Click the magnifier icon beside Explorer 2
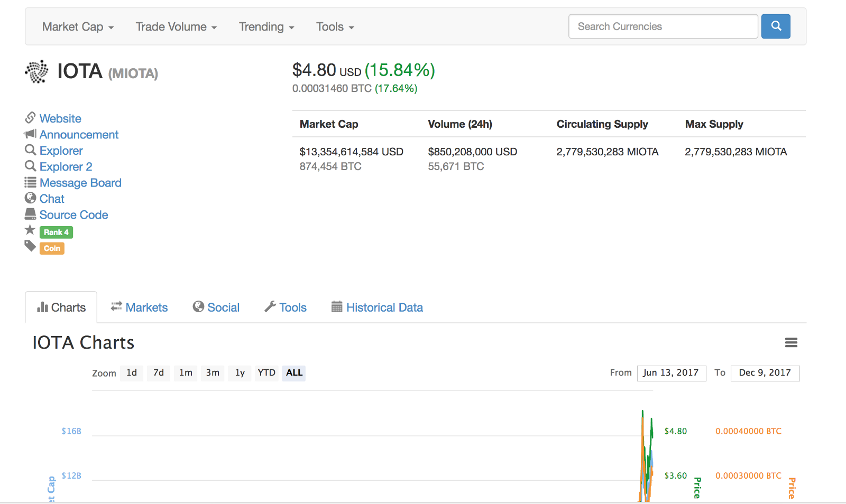 (31, 166)
